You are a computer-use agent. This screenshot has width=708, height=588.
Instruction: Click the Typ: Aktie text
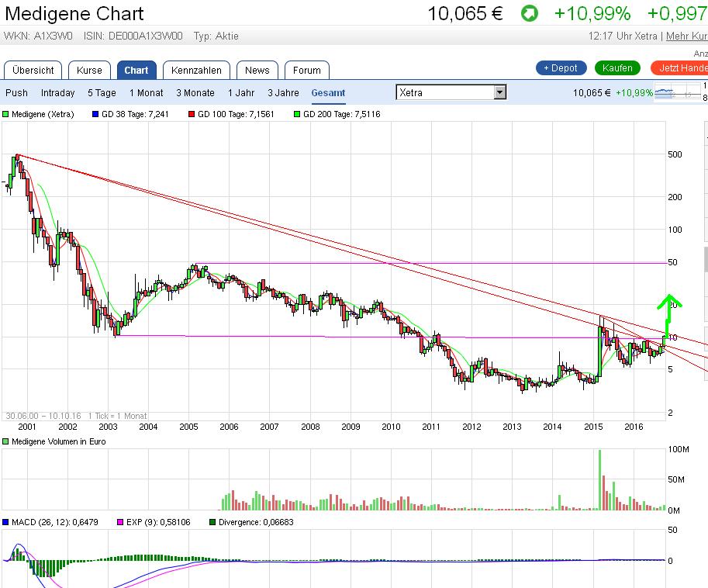pyautogui.click(x=216, y=36)
